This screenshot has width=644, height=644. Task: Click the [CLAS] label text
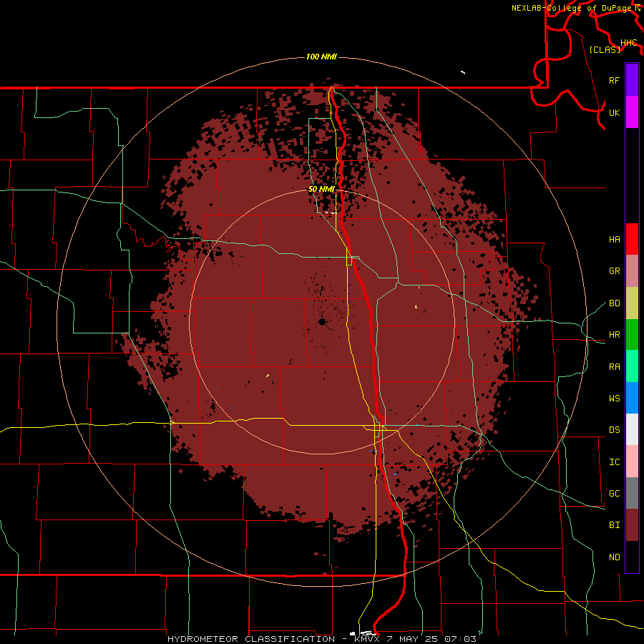605,49
